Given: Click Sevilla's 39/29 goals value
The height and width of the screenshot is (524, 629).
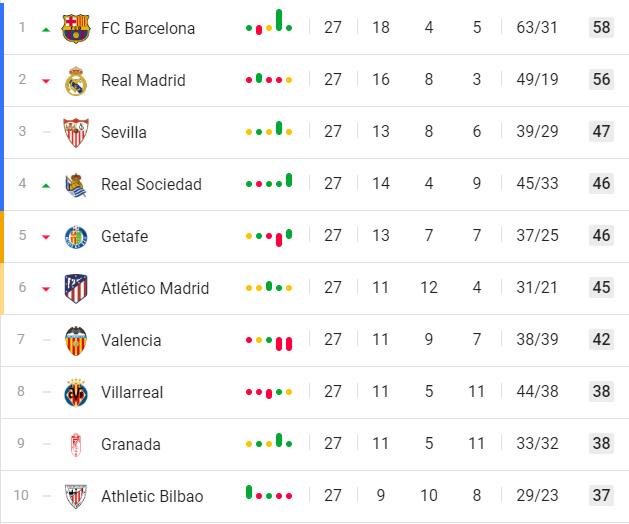Looking at the screenshot, I should point(537,131).
